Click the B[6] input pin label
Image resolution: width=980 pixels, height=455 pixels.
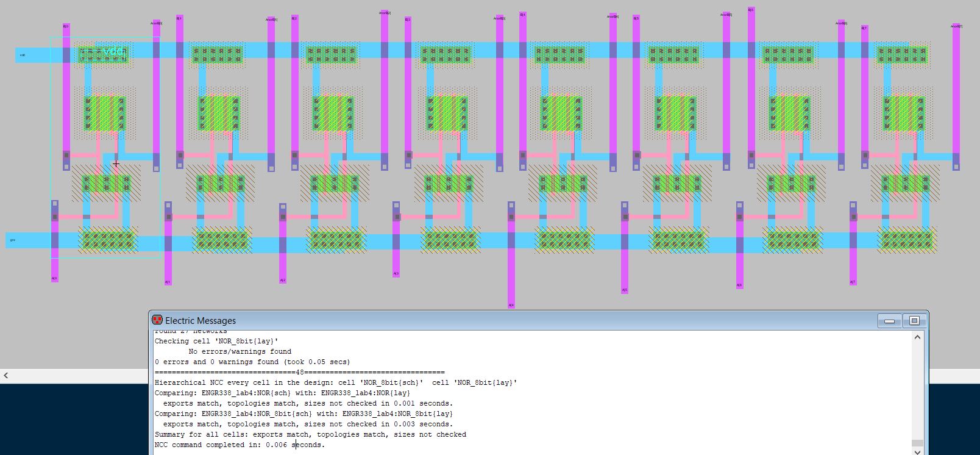[x=751, y=10]
